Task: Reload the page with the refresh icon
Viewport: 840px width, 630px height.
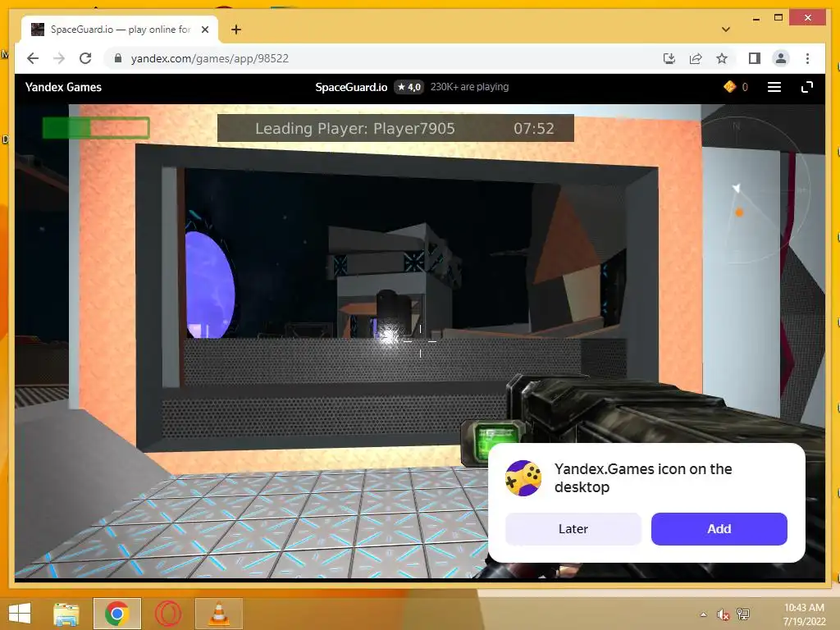Action: click(85, 58)
